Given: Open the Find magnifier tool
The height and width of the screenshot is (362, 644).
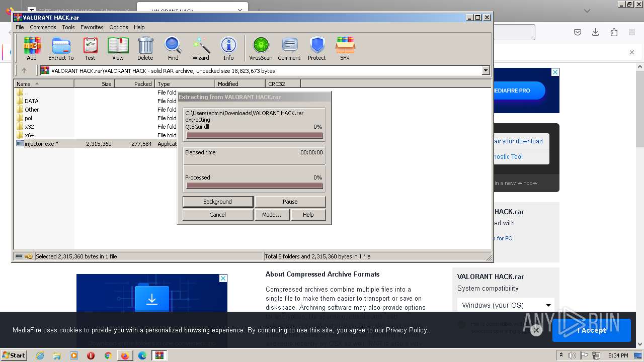Looking at the screenshot, I should [173, 49].
